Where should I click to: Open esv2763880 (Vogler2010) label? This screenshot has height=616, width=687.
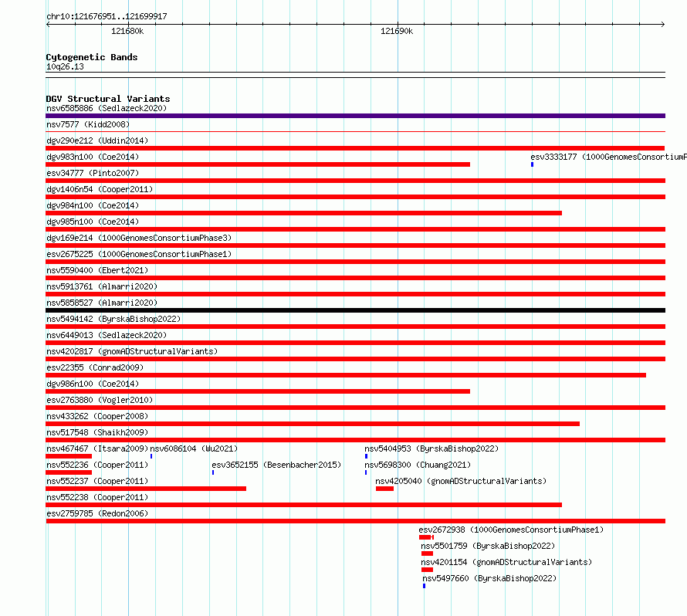pos(100,400)
